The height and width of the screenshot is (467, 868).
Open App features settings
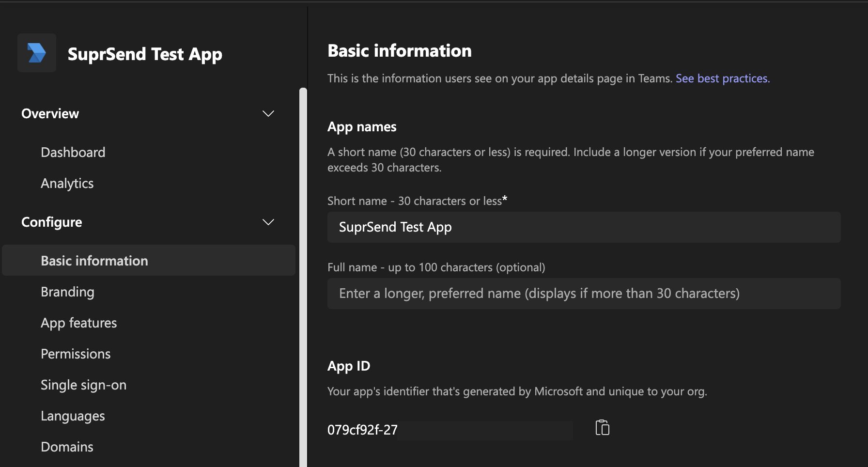coord(79,323)
